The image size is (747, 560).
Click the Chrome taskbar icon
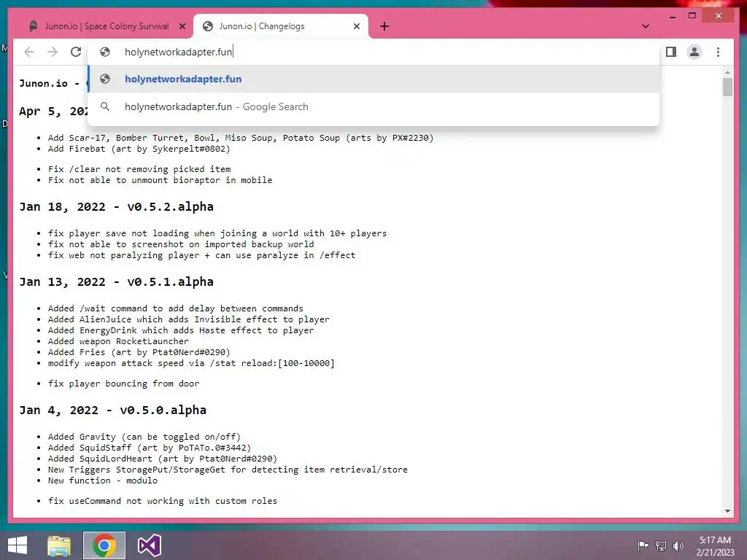coord(104,545)
